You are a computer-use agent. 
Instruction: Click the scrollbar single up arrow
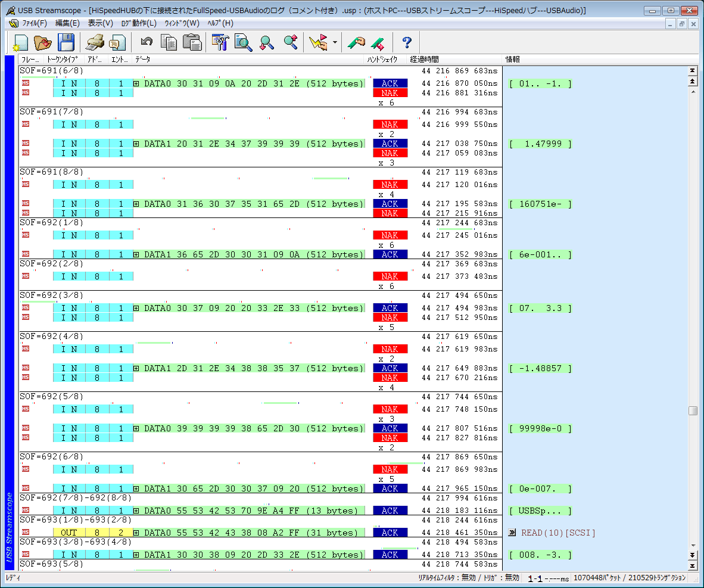[692, 92]
